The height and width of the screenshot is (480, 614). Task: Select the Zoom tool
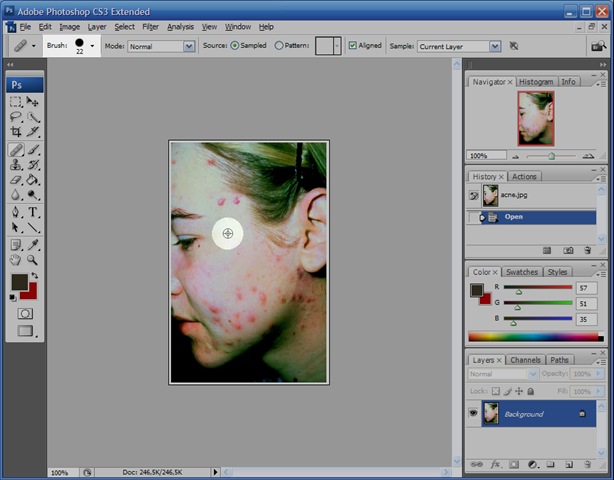[33, 260]
